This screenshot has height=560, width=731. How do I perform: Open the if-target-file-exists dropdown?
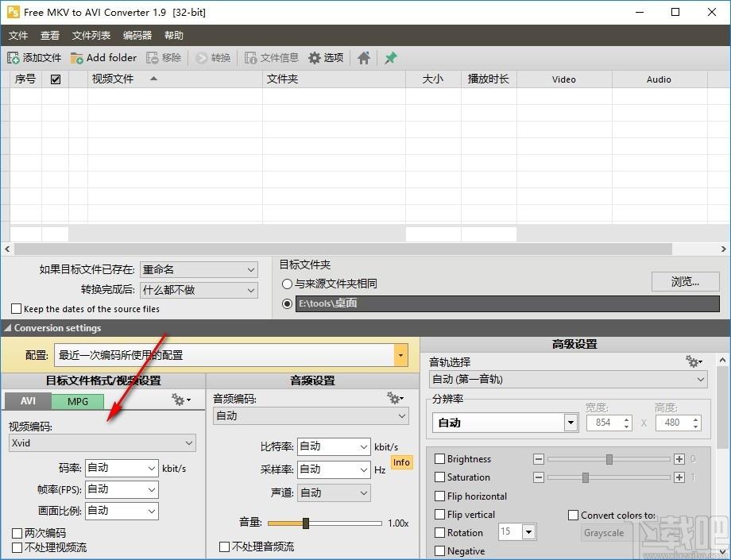[x=199, y=270]
